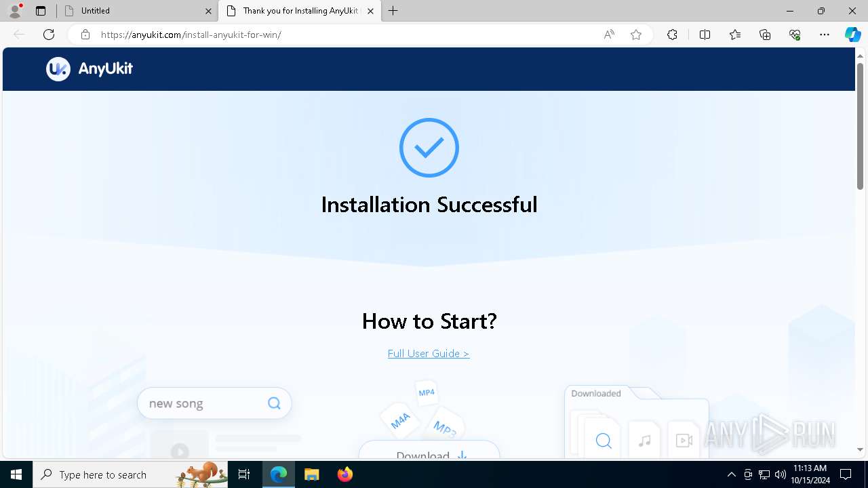
Task: Open the notification center icon
Action: tap(846, 474)
